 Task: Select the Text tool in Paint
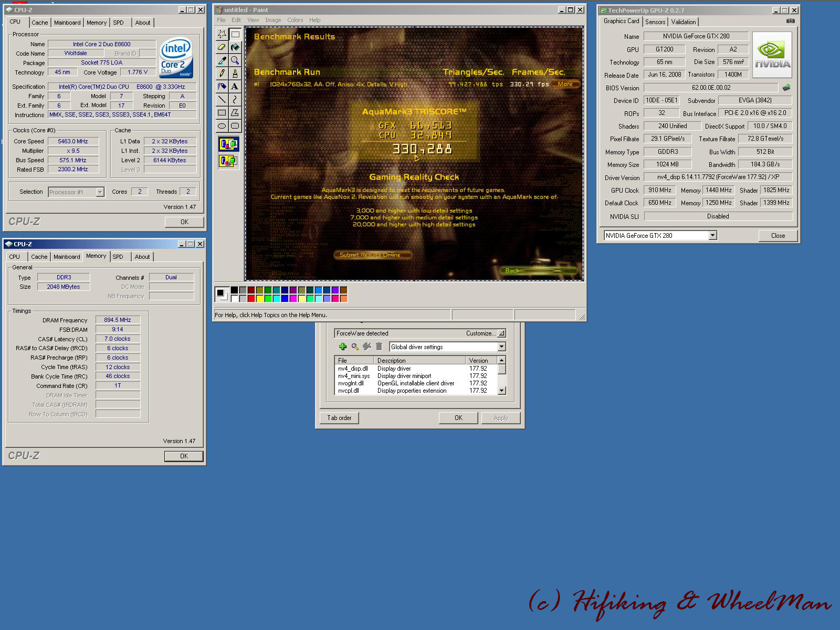(x=235, y=87)
